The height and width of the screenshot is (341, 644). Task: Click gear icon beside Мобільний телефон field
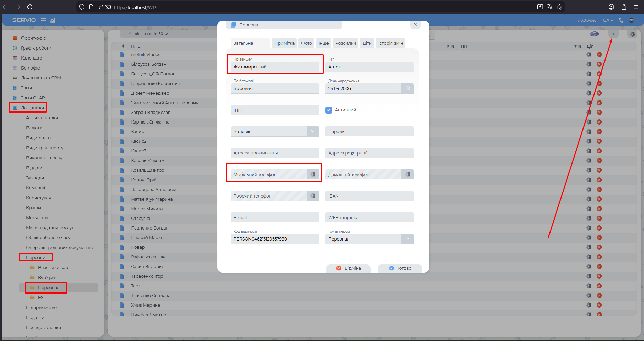[313, 174]
